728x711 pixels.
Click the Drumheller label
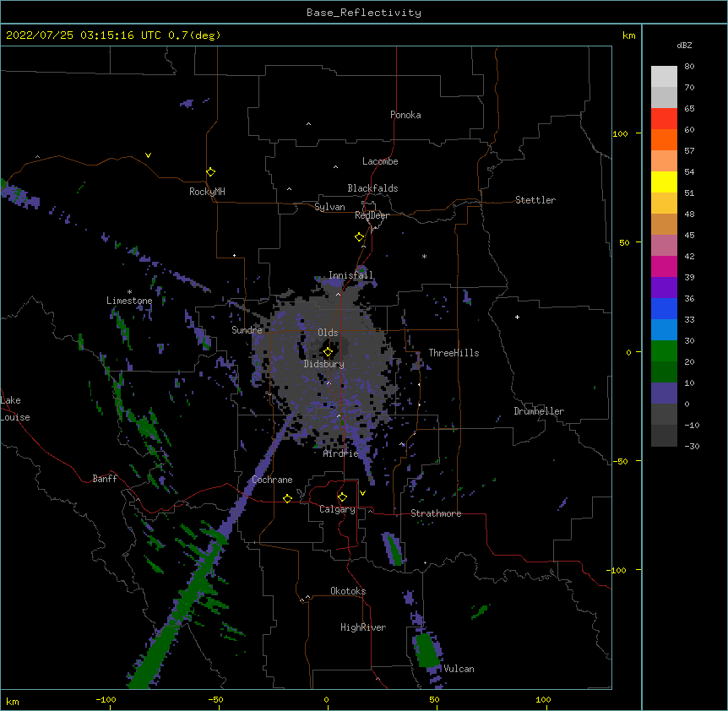pyautogui.click(x=539, y=411)
